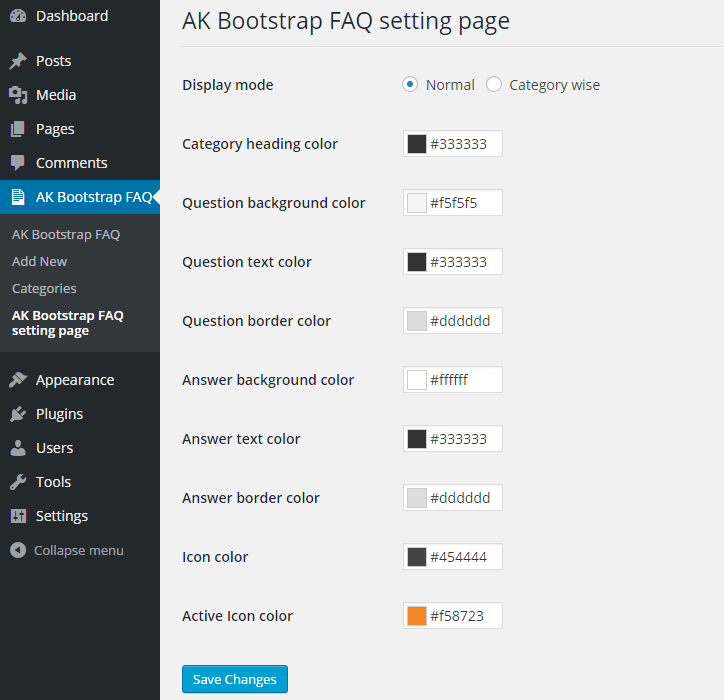This screenshot has height=700, width=724.
Task: Open the Posts menu
Action: click(x=80, y=61)
